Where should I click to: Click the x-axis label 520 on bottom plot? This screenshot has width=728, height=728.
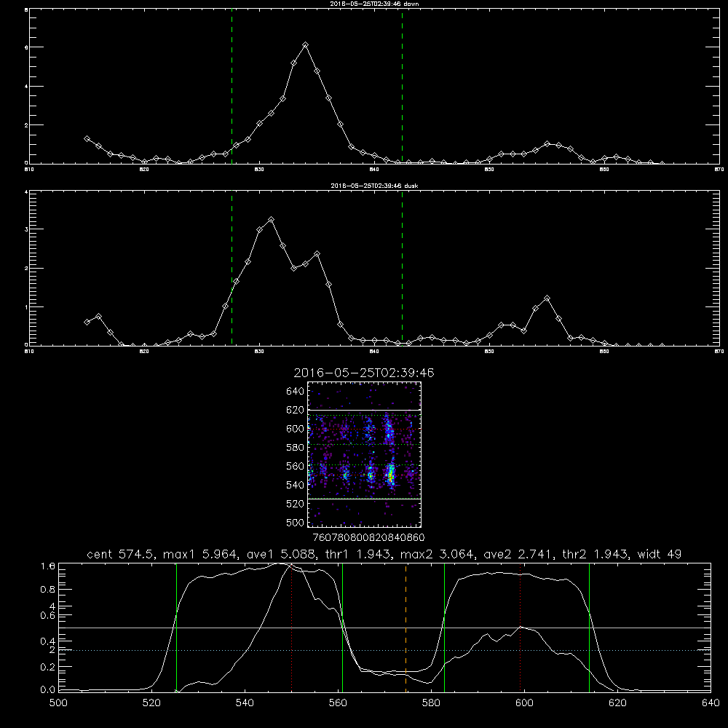[x=151, y=703]
